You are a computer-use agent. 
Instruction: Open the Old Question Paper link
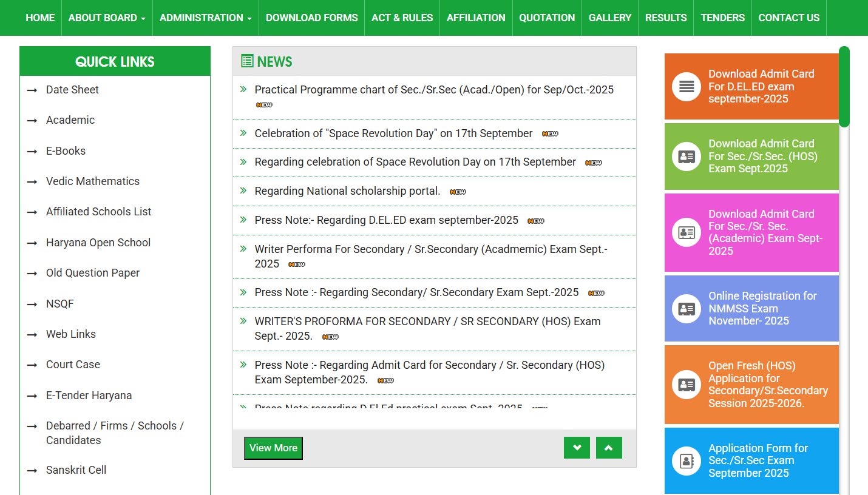93,273
